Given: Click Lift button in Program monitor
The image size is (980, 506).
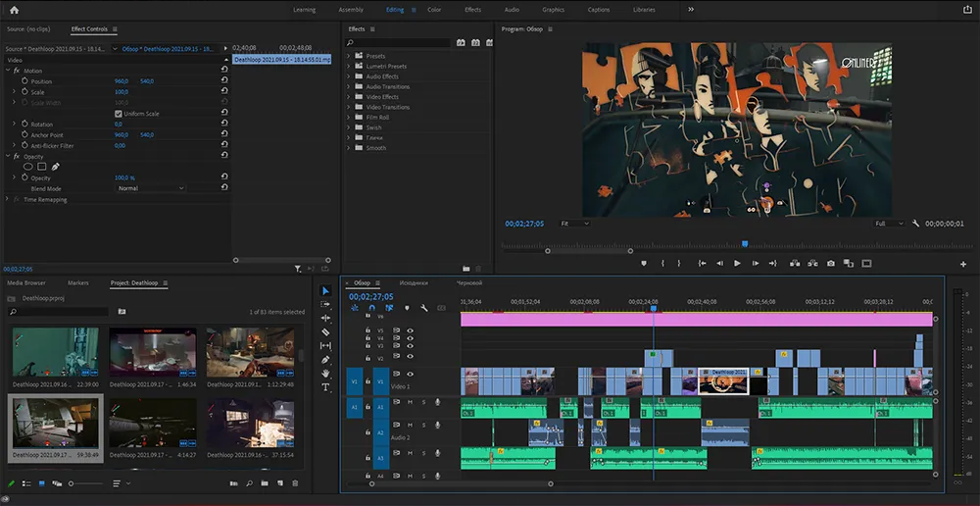Looking at the screenshot, I should [x=795, y=264].
